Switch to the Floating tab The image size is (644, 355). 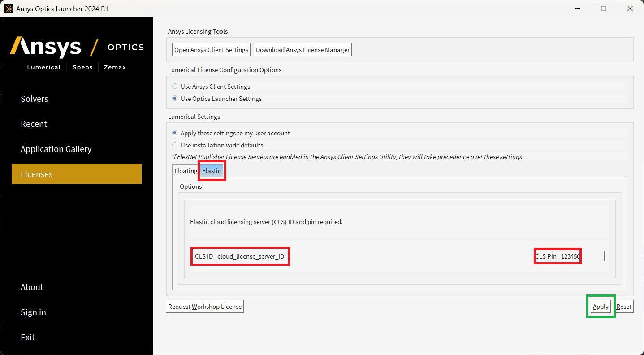186,171
